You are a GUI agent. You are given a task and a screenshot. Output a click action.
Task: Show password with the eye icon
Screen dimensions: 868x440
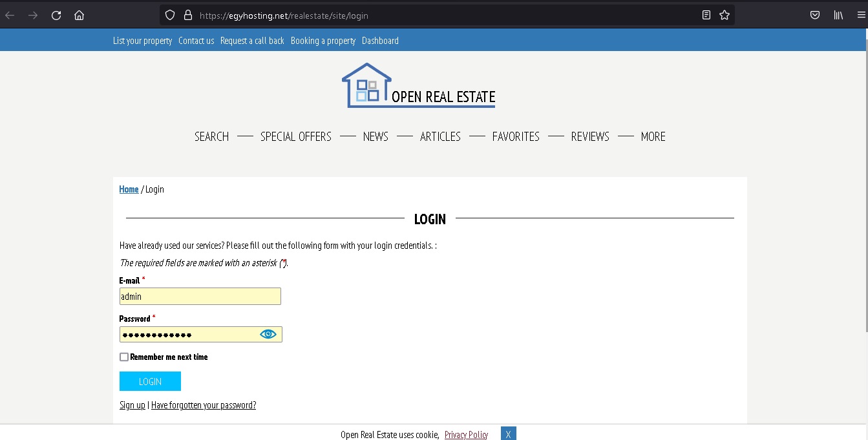[268, 334]
